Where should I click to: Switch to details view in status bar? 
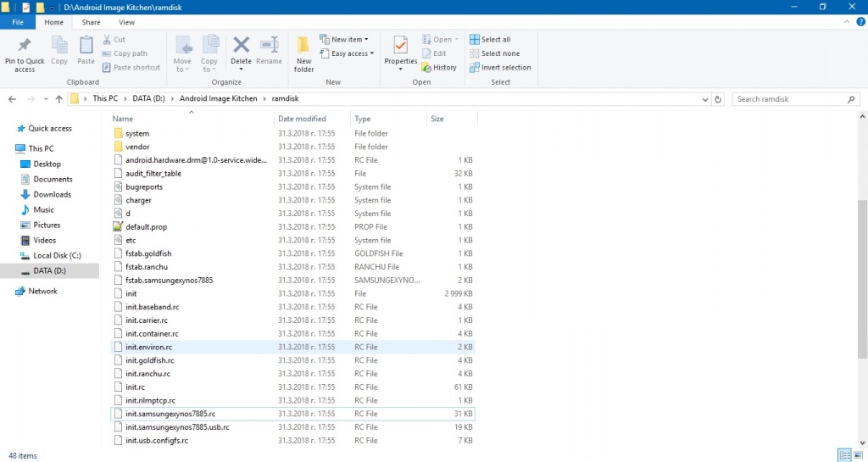coord(843,455)
